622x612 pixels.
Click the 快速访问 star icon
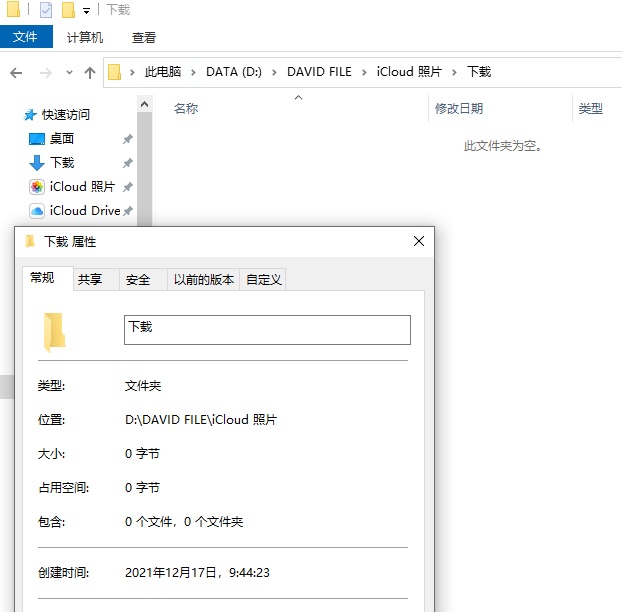click(x=30, y=115)
